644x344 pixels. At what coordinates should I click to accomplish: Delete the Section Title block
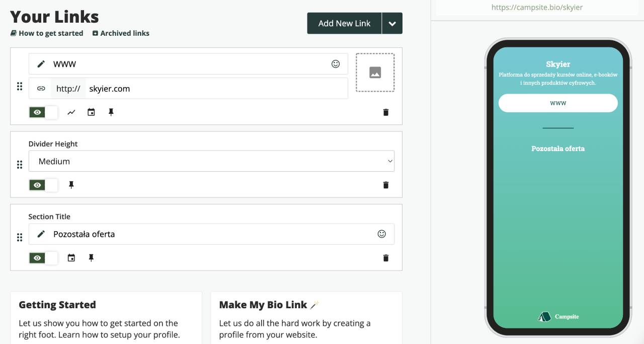point(386,258)
